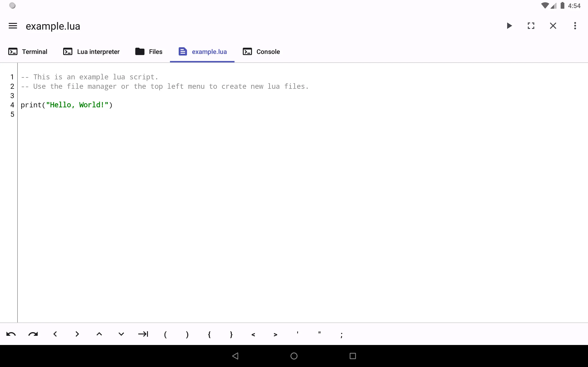Redo the last edit

coord(33,334)
